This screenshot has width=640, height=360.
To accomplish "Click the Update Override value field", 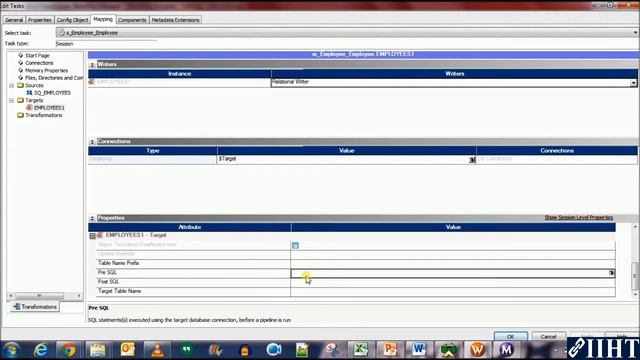I will 453,254.
